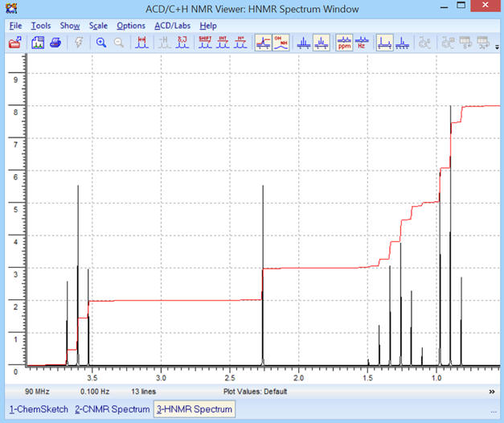Click the grayed table of shifts icon

point(465,43)
